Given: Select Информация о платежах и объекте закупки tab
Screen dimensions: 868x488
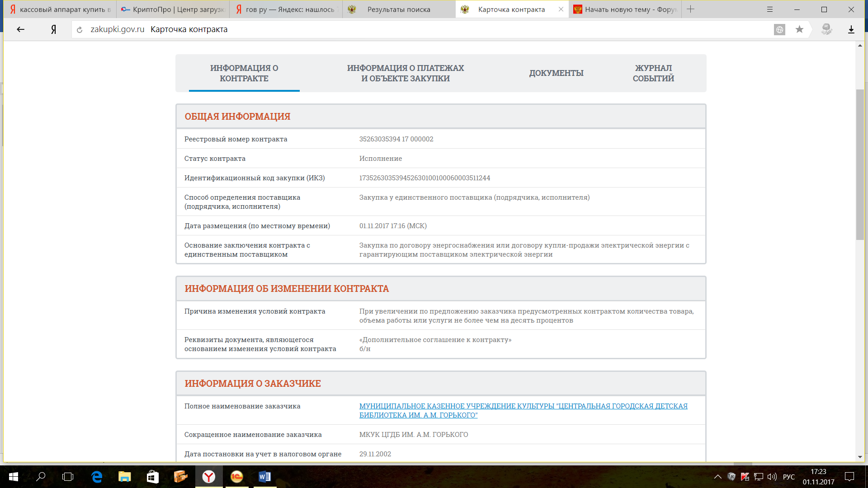Looking at the screenshot, I should click(405, 73).
